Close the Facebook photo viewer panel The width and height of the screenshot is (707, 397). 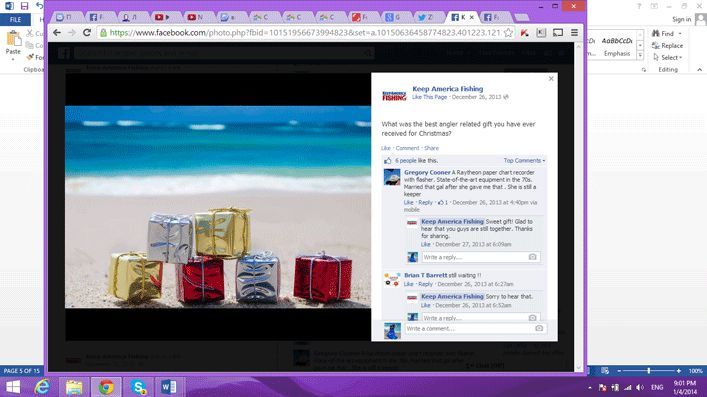(551, 78)
